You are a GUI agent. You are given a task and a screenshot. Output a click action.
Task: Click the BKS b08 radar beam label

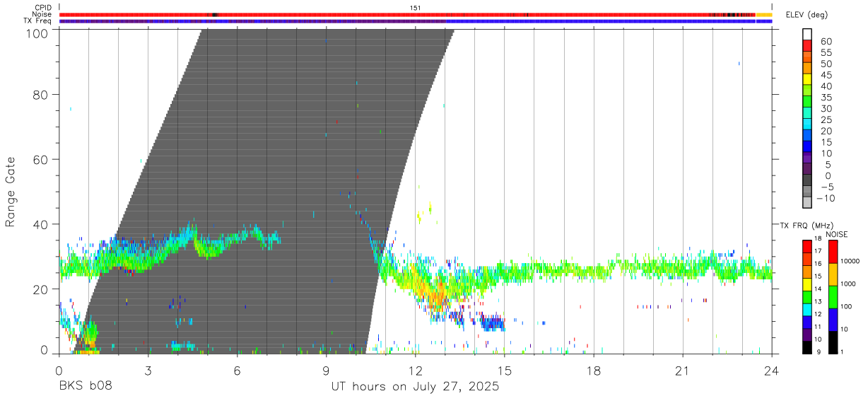(x=85, y=386)
